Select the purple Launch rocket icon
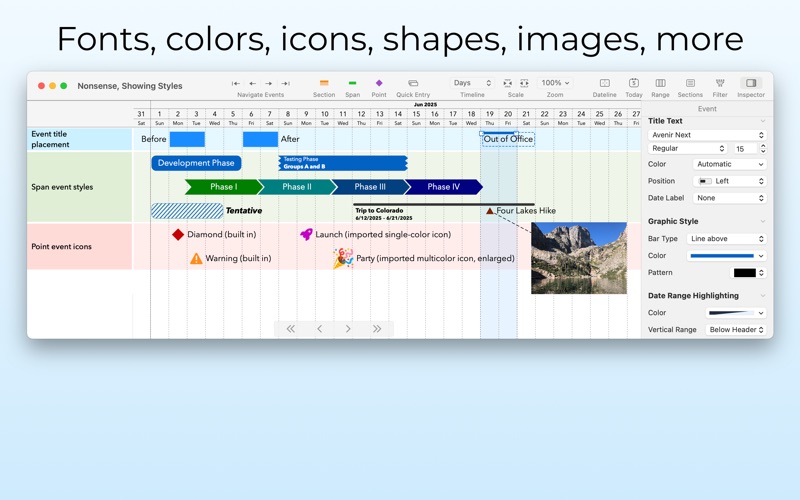Image resolution: width=800 pixels, height=500 pixels. pyautogui.click(x=306, y=234)
